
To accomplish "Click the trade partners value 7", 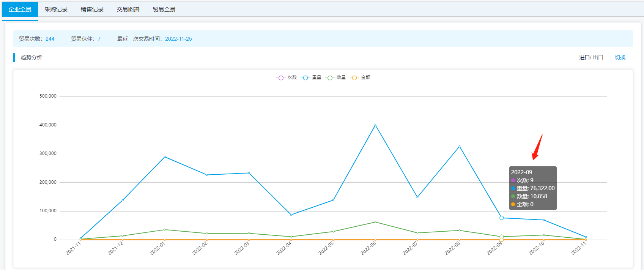I will point(99,39).
